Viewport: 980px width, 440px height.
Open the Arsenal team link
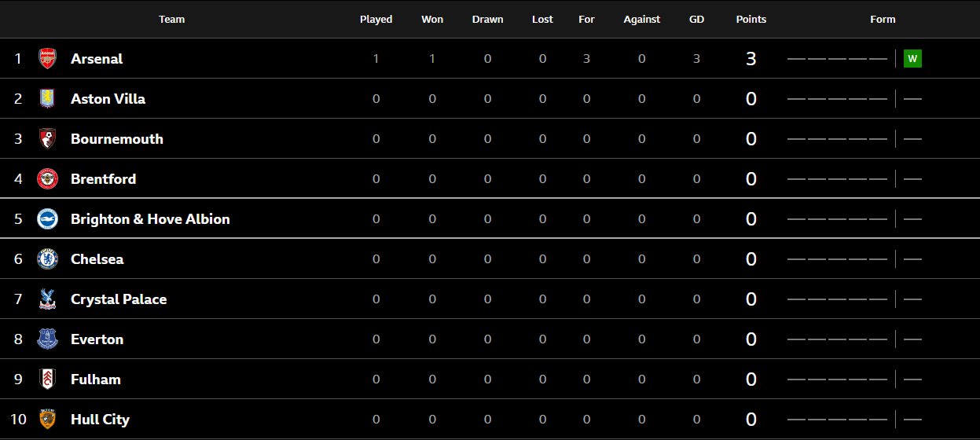click(97, 58)
